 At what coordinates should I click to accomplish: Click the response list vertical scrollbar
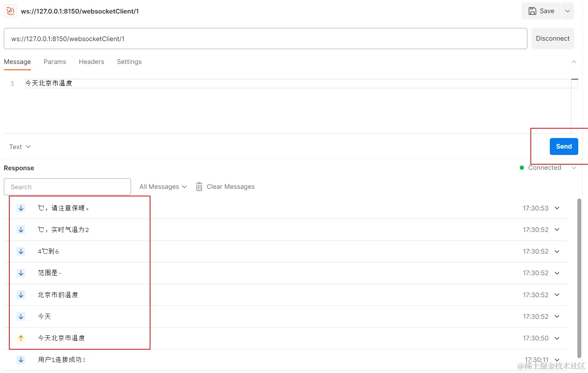tap(579, 278)
